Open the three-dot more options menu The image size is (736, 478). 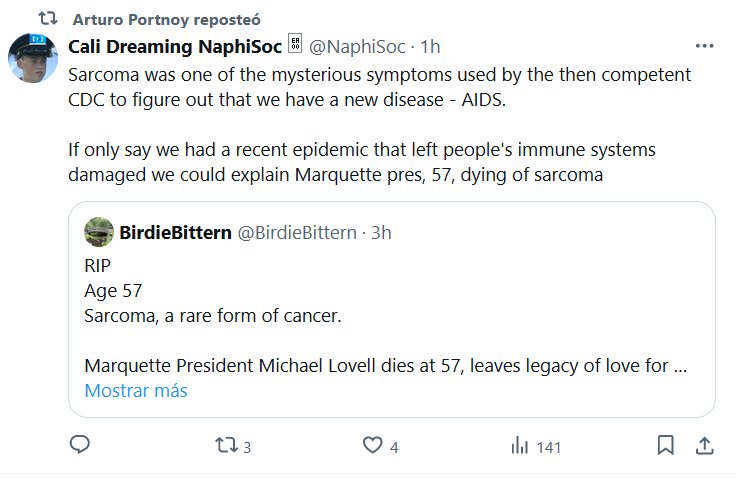pos(704,46)
